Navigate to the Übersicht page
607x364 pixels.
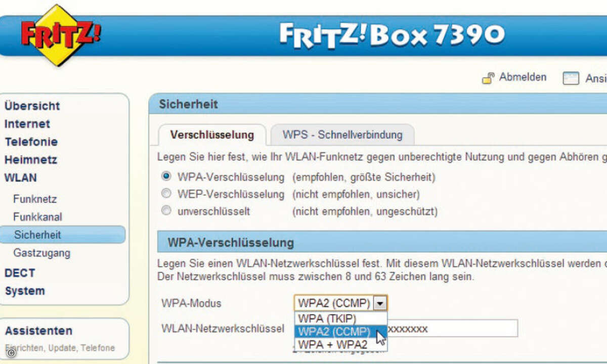pyautogui.click(x=32, y=106)
